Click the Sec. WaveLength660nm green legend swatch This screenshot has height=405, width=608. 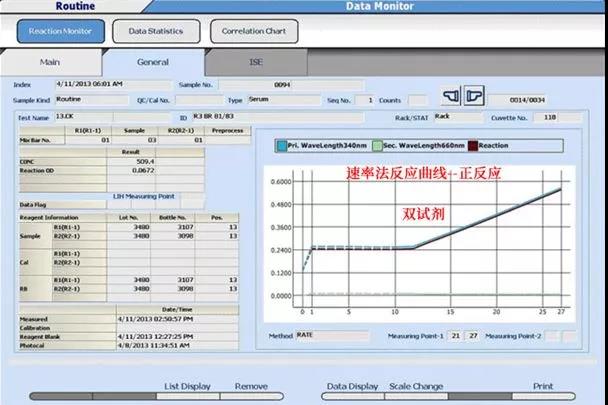pyautogui.click(x=377, y=146)
